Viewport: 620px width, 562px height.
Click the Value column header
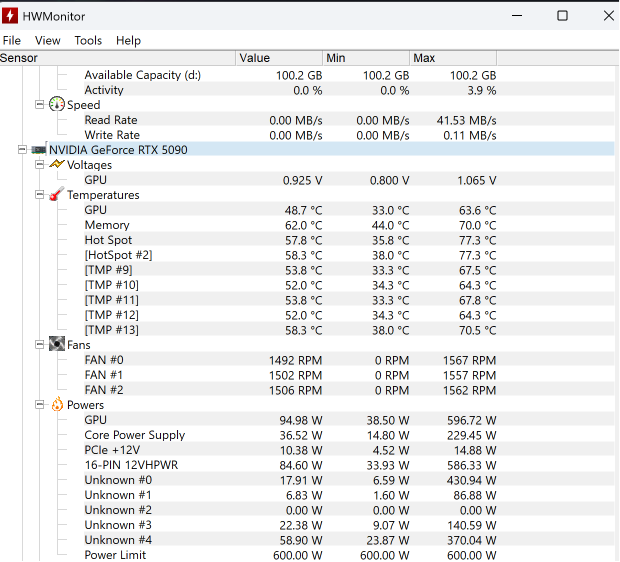point(279,58)
